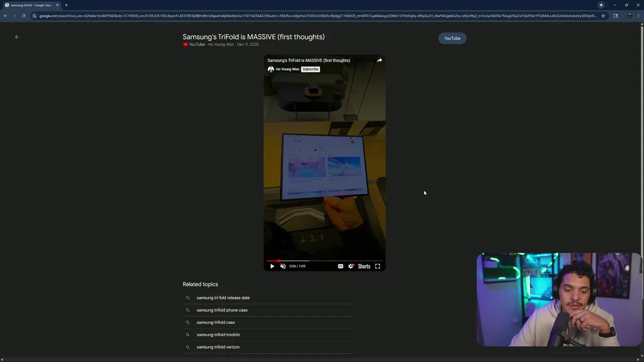This screenshot has width=644, height=362.
Task: Click Dec 9, 2025 date text
Action: tap(248, 44)
